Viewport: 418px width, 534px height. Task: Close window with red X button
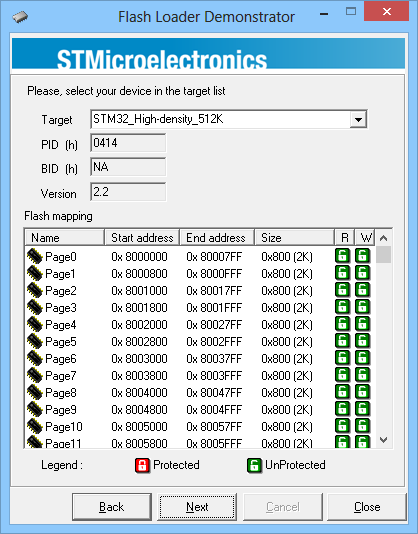tap(387, 11)
